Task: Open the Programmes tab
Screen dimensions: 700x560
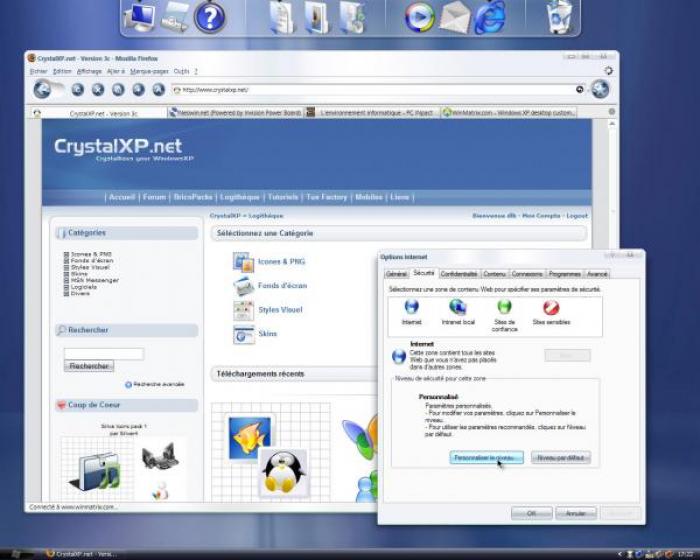Action: pos(565,274)
